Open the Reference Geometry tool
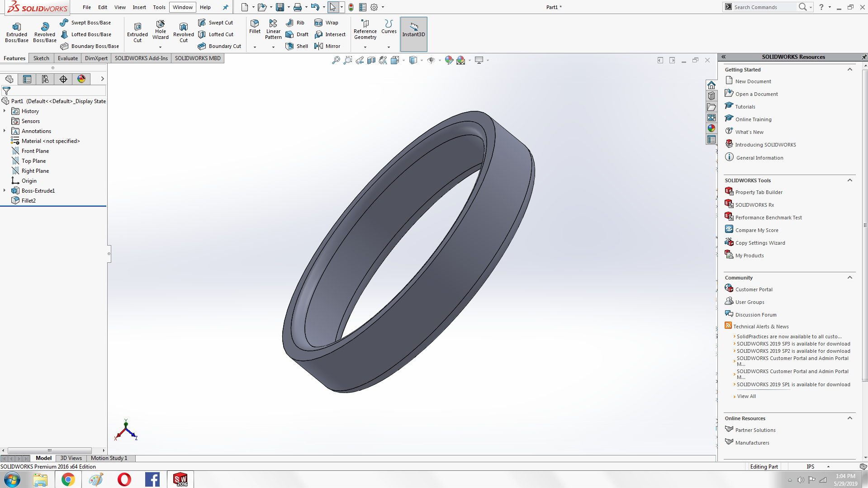The height and width of the screenshot is (488, 868). click(x=365, y=29)
